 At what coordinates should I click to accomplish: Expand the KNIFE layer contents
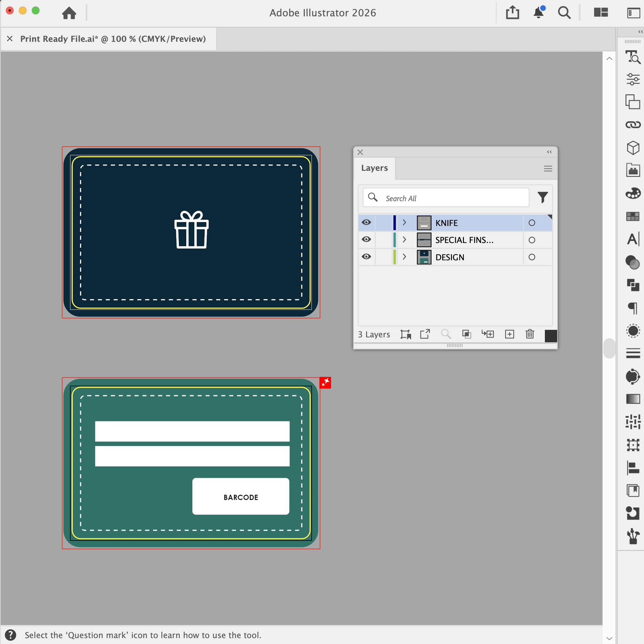(x=404, y=222)
